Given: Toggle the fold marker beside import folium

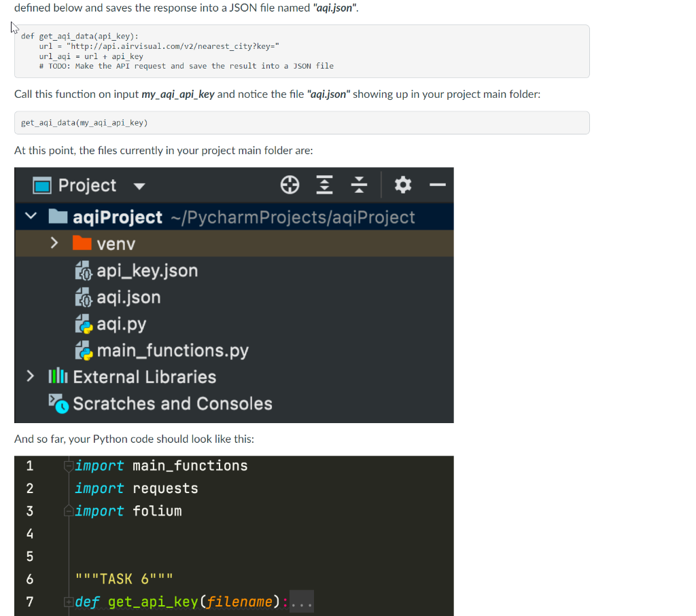Looking at the screenshot, I should coord(67,511).
